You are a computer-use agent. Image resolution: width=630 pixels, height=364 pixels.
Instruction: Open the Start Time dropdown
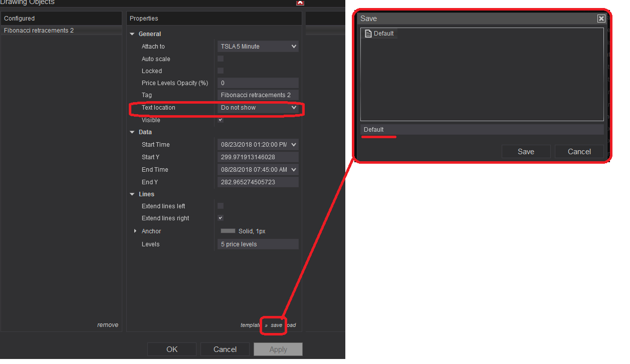[x=258, y=145]
